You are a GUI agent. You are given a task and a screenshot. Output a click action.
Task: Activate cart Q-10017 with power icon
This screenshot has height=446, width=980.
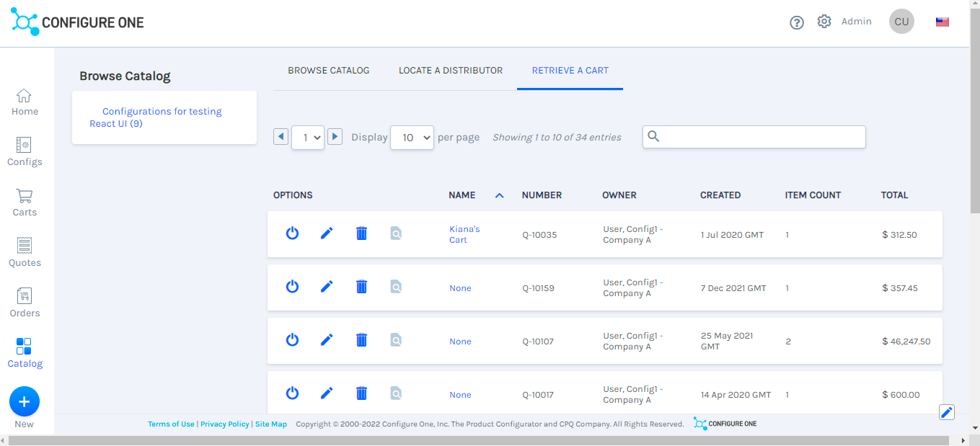click(x=292, y=393)
